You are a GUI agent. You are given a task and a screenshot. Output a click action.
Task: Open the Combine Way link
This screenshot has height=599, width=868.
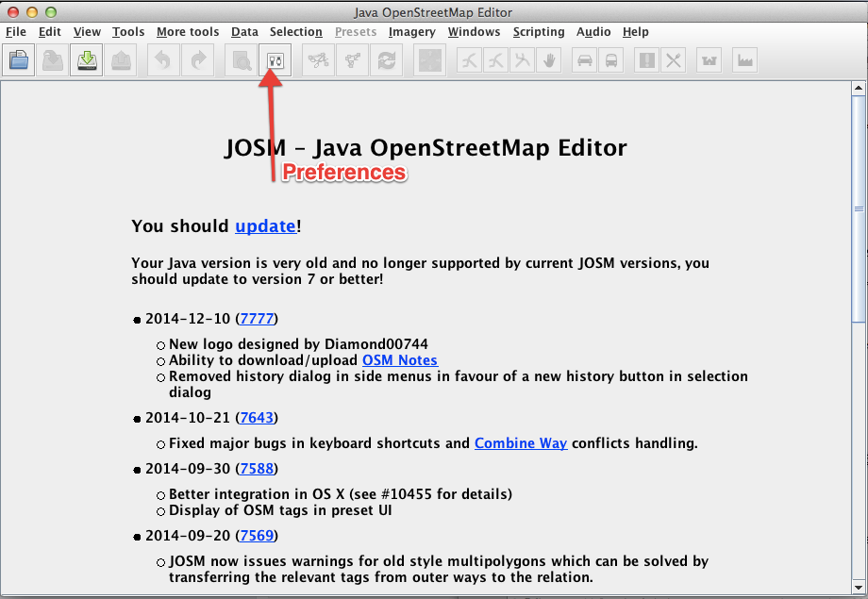click(521, 443)
